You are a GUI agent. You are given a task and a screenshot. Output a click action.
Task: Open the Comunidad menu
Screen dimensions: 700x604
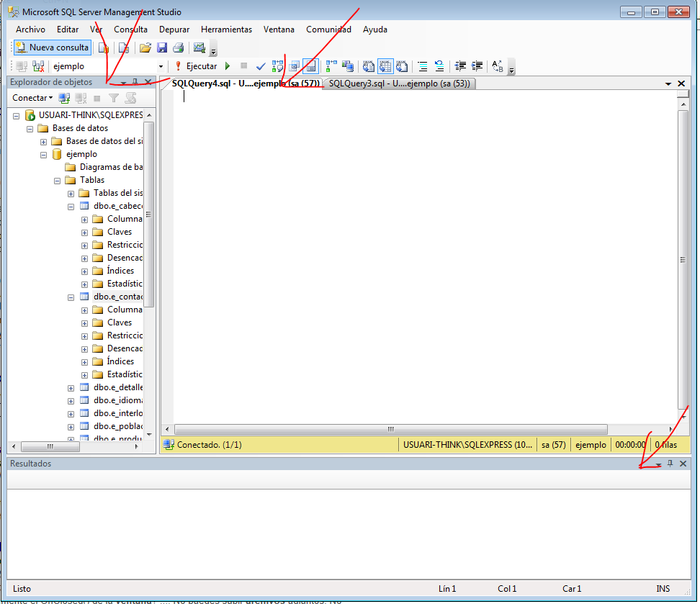coord(328,30)
